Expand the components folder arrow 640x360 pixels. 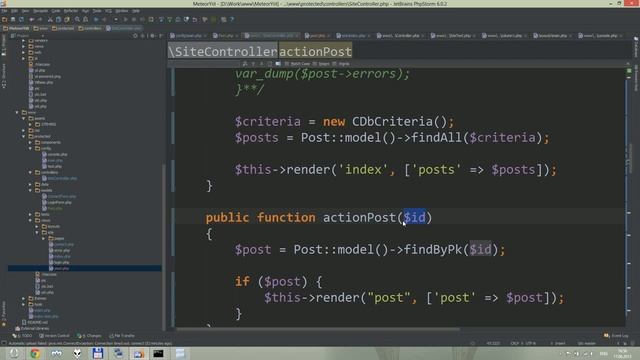(30, 142)
